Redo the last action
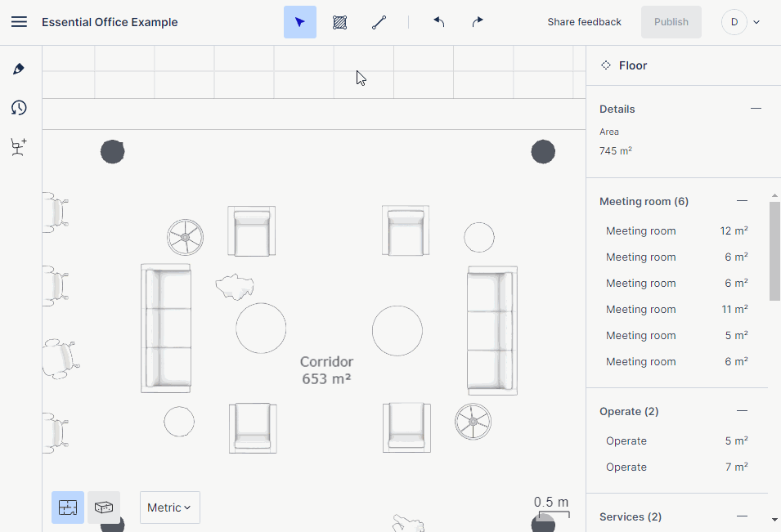The height and width of the screenshot is (532, 781). (477, 22)
